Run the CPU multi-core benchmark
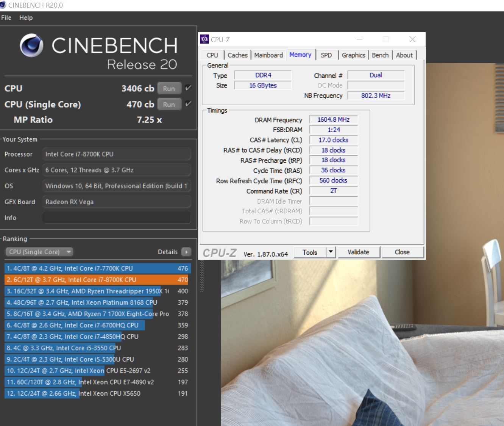This screenshot has width=504, height=426. click(x=169, y=89)
